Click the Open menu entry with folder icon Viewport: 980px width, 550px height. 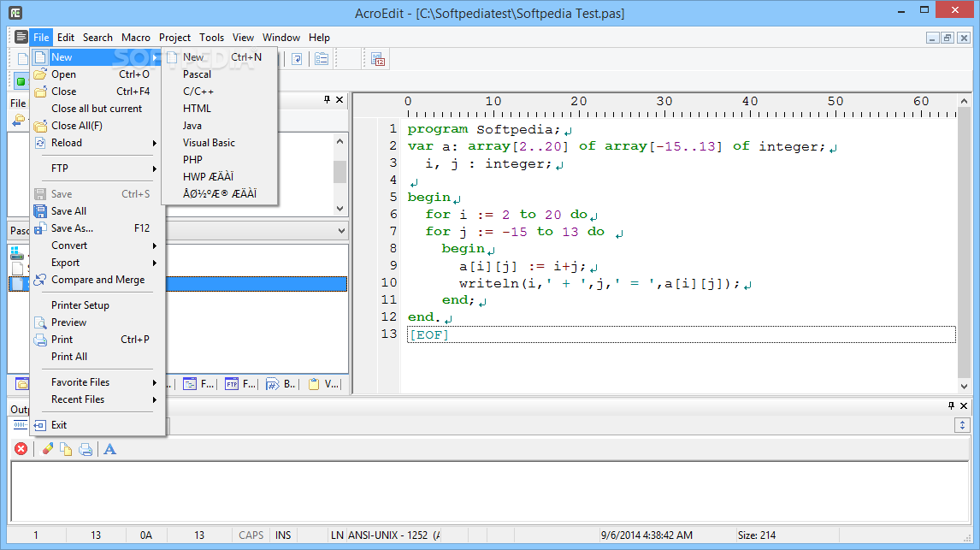pyautogui.click(x=97, y=74)
